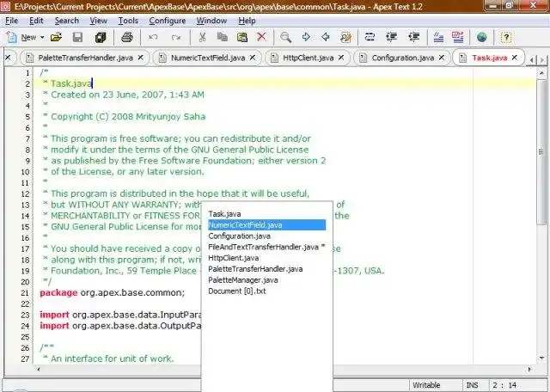Click the red X Delete icon
This screenshot has width=550, height=392.
[261, 37]
